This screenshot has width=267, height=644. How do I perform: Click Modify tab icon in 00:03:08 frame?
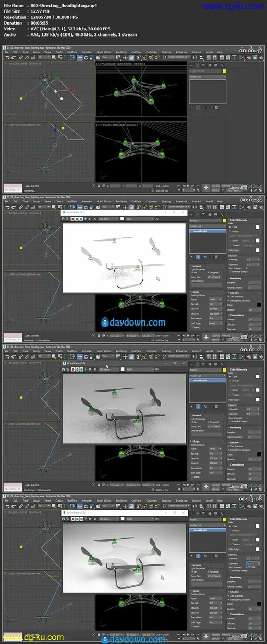(x=197, y=513)
